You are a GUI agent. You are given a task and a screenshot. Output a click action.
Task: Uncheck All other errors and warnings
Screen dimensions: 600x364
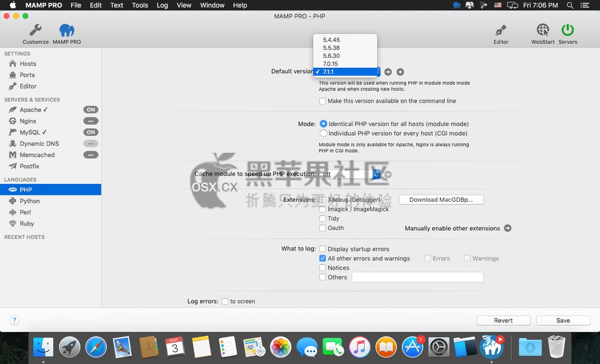point(323,259)
